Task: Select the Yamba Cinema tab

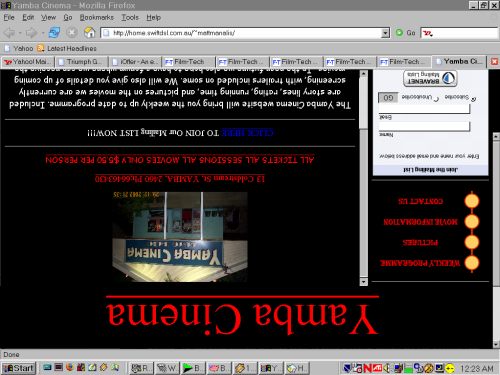Action: tap(459, 61)
